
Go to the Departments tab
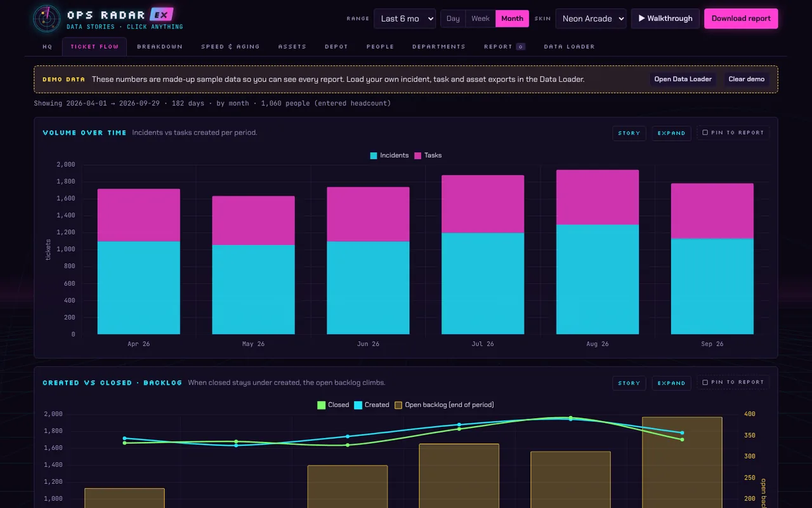(x=438, y=47)
